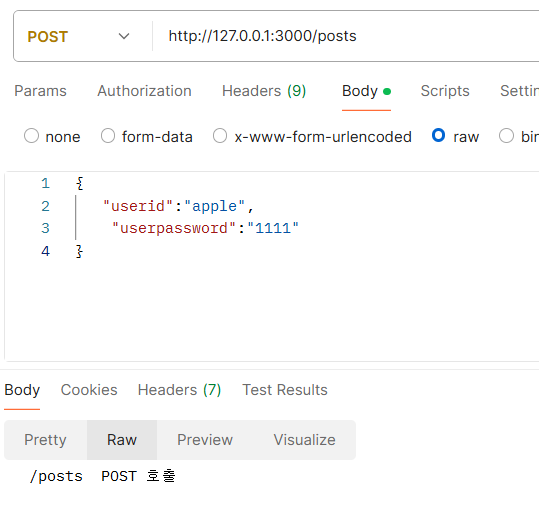Select the request Body tab

(366, 91)
